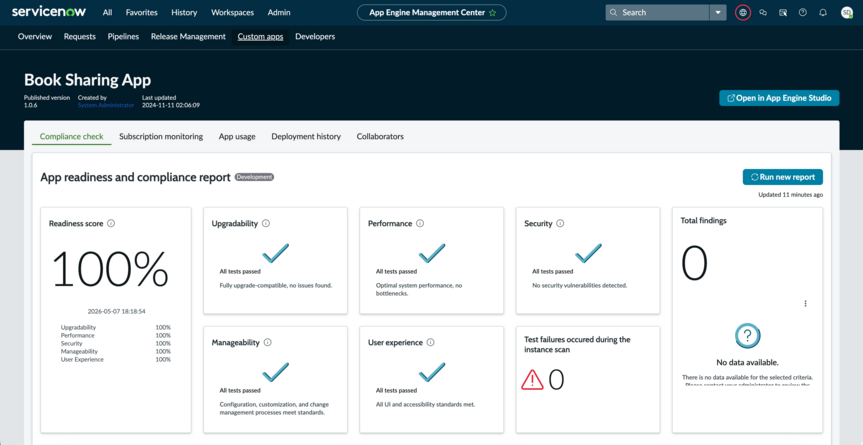The width and height of the screenshot is (863, 445).
Task: Click the search magnifier icon
Action: point(614,13)
